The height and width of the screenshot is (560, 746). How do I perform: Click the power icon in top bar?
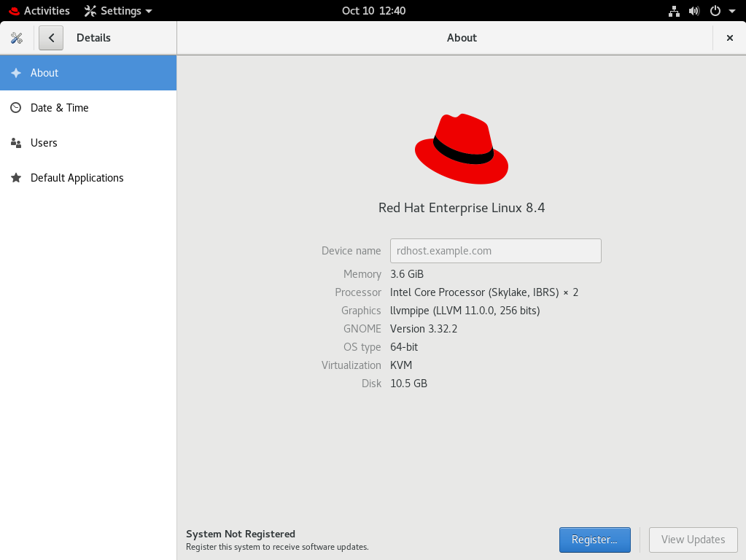(715, 11)
